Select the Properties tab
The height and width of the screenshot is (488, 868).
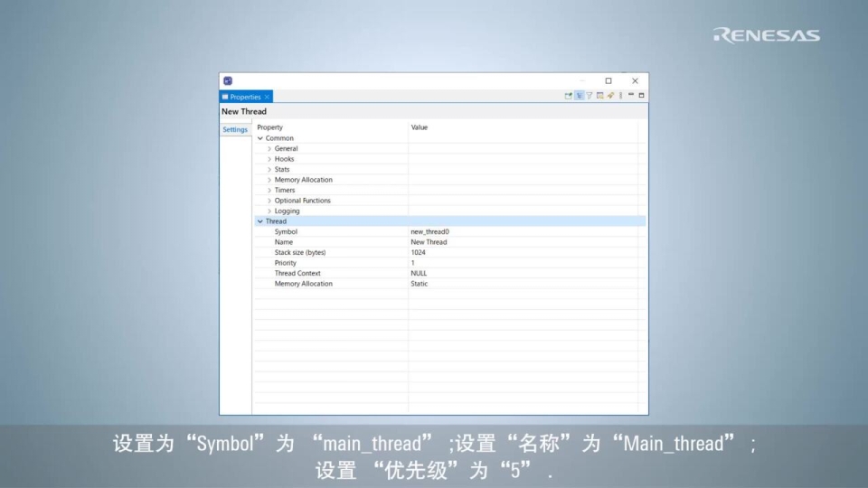click(244, 97)
